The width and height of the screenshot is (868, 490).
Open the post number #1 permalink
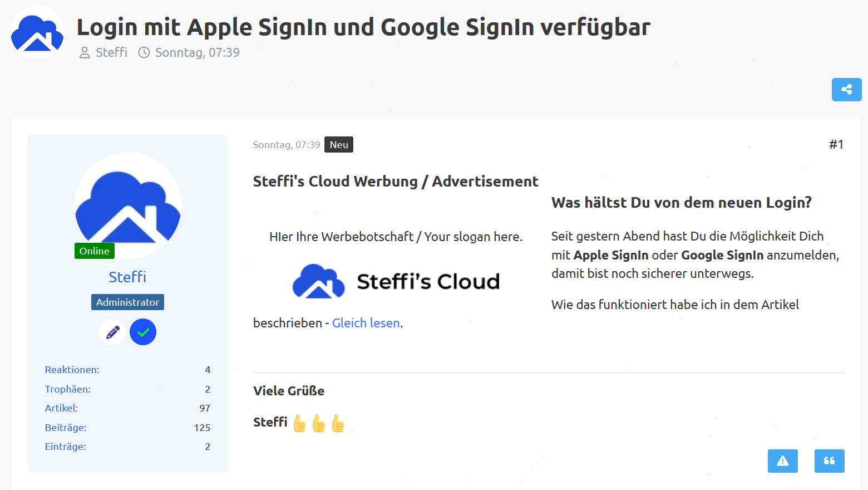(836, 145)
